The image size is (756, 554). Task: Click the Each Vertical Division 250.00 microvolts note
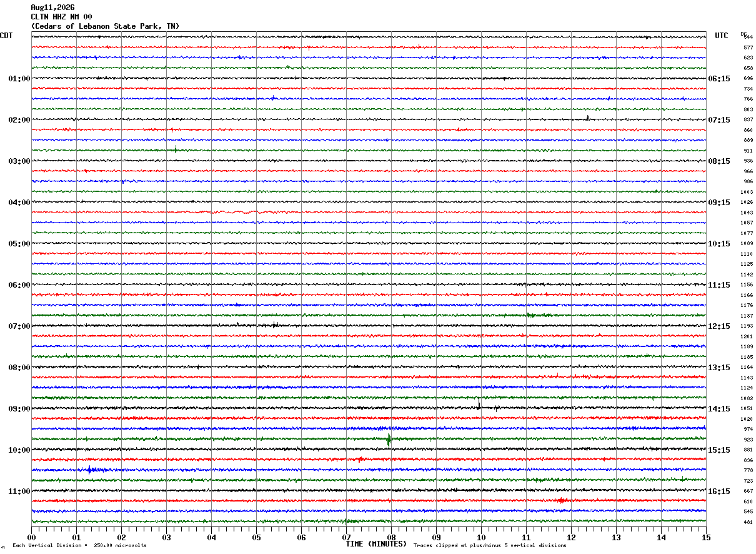(79, 546)
